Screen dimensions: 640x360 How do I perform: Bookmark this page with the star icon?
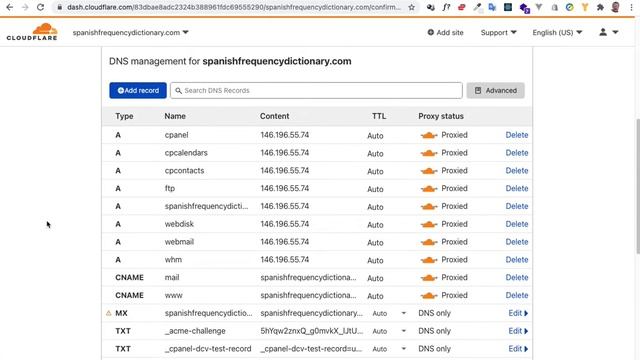(x=411, y=7)
